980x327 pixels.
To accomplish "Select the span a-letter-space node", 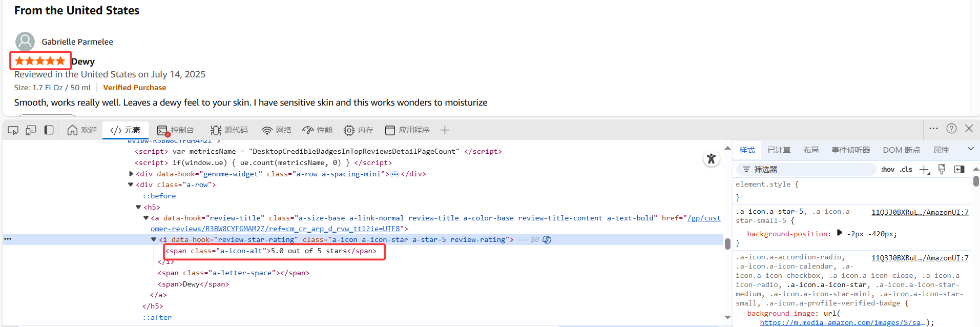I will (x=234, y=273).
